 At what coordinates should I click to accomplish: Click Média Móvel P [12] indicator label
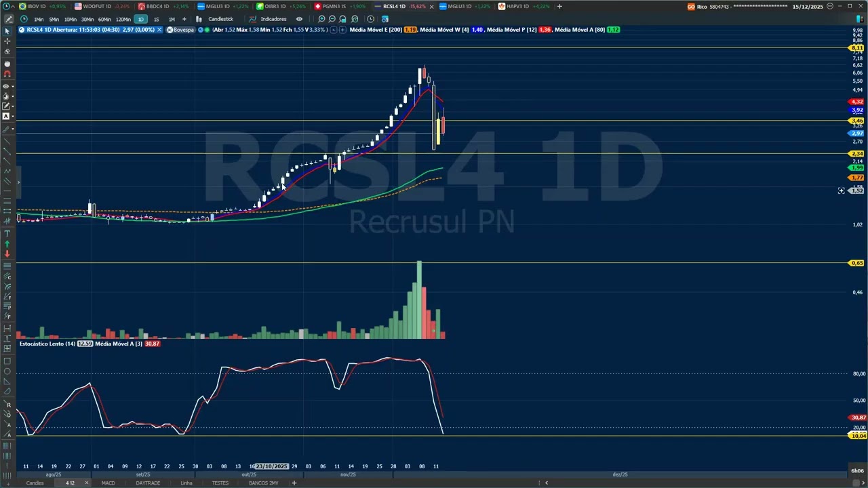[512, 30]
